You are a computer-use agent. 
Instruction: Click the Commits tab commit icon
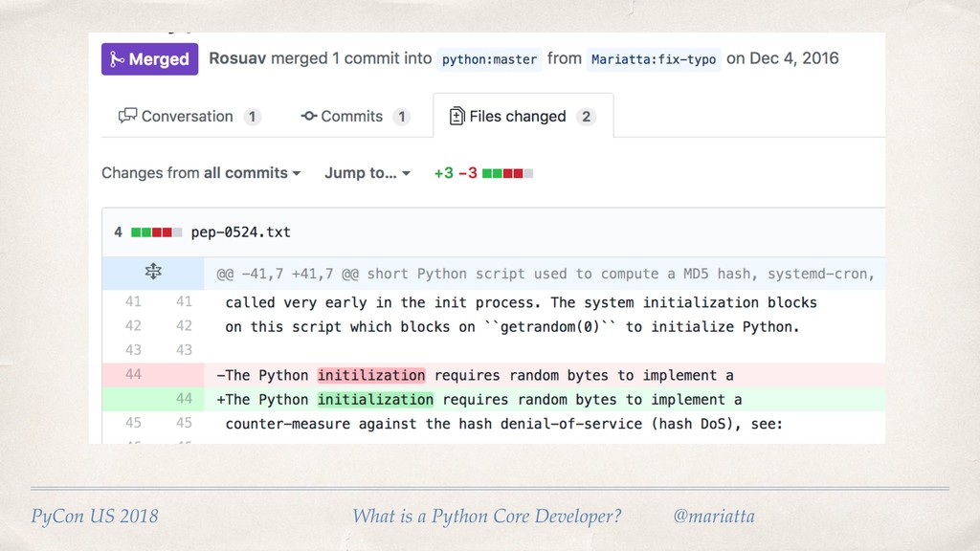(309, 117)
